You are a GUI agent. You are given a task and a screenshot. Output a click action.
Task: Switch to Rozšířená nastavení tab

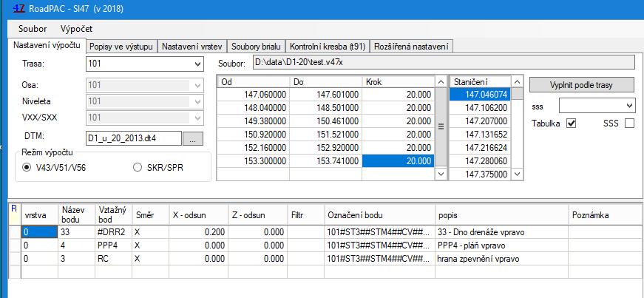(410, 47)
